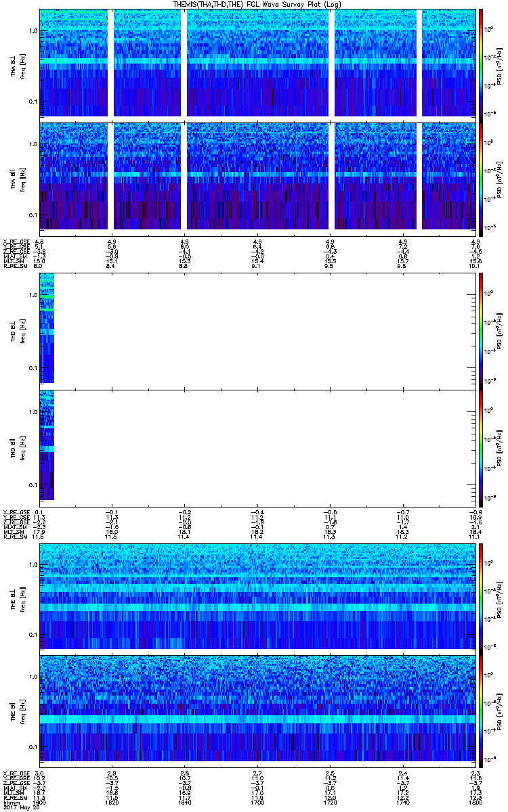This screenshot has width=508, height=812.
Task: Click the 1720 time label at bottom axis
Action: point(330,803)
